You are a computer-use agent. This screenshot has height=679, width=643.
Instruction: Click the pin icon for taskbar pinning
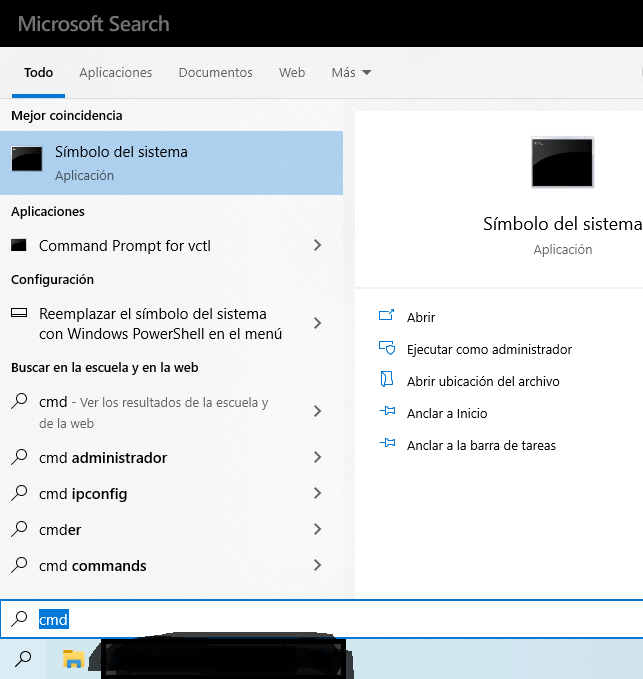[387, 443]
